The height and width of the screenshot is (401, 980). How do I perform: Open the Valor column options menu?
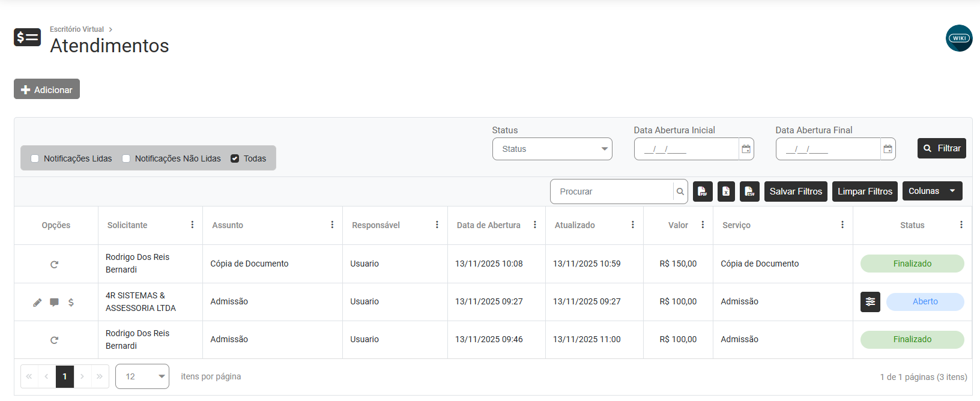click(703, 225)
